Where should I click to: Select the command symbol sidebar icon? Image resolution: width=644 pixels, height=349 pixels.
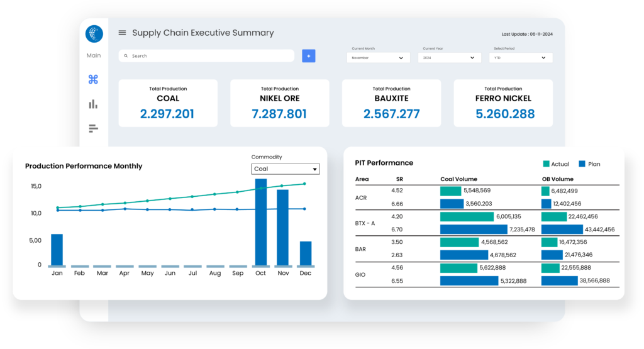[x=93, y=80]
